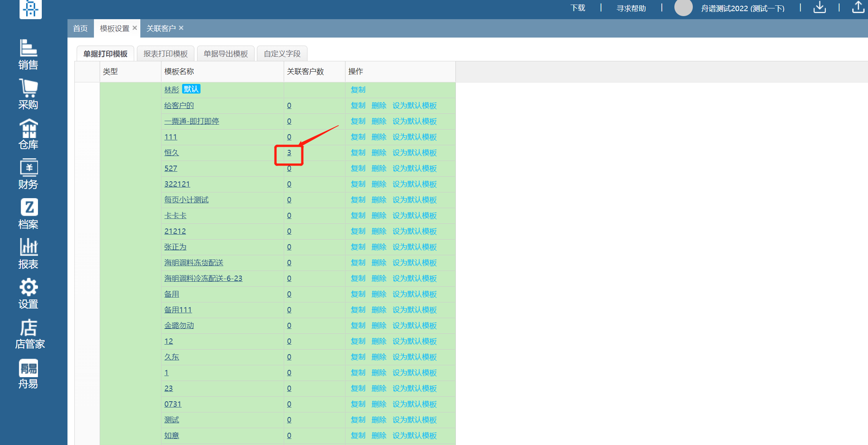
Task: Select the 报表打印模板 tab
Action: coord(166,54)
